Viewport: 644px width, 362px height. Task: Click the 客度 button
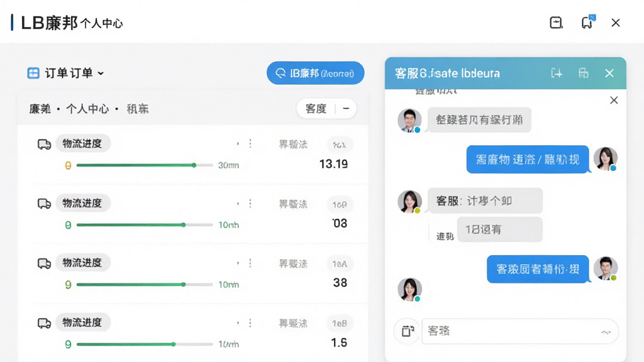(316, 108)
